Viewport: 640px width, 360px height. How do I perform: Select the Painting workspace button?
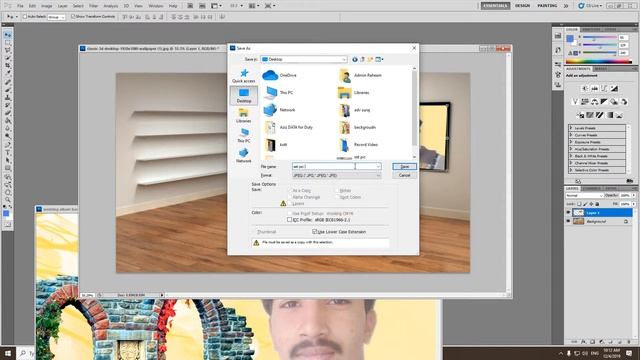[x=547, y=6]
